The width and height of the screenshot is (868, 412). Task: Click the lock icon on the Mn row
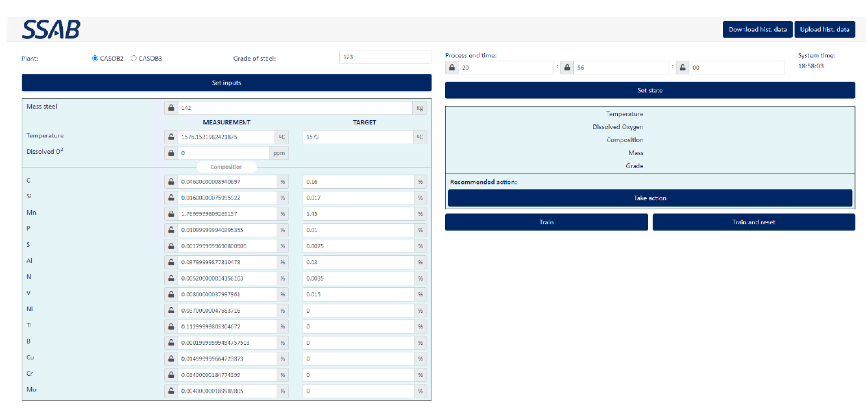click(171, 214)
